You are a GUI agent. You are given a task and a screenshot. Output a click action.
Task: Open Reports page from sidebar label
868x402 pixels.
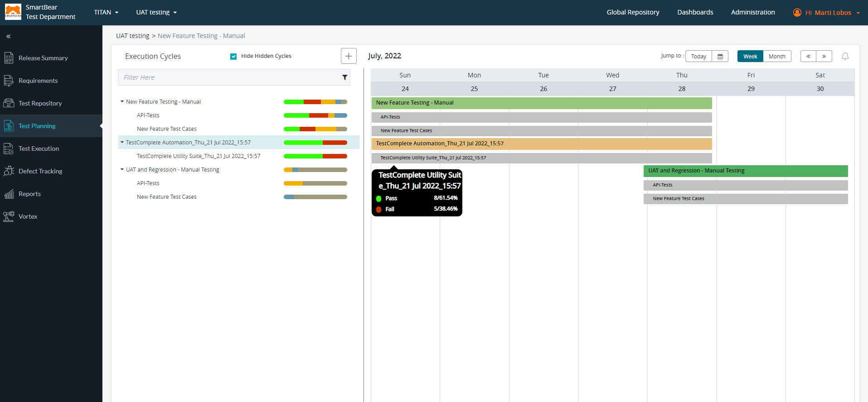[29, 194]
